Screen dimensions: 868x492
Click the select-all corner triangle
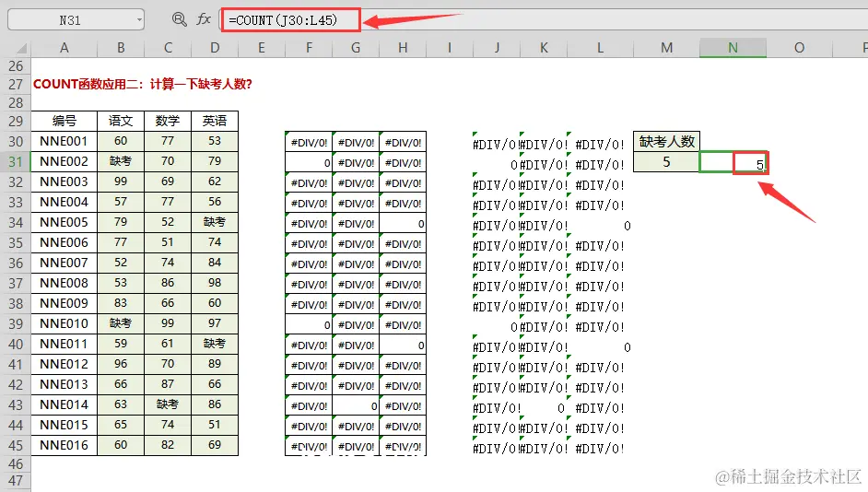tap(20, 48)
